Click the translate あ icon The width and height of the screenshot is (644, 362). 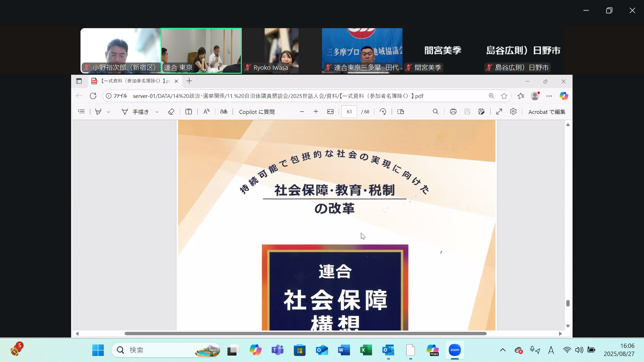coord(224,112)
